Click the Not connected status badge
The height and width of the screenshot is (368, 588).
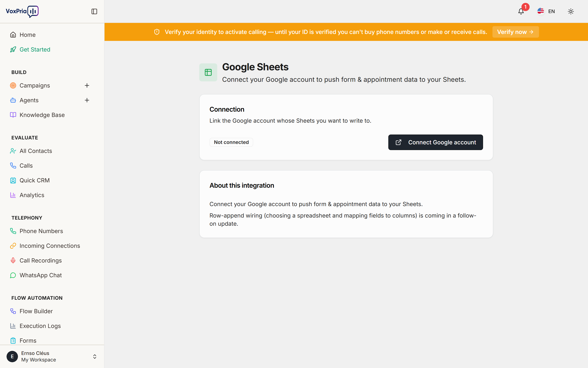(231, 142)
